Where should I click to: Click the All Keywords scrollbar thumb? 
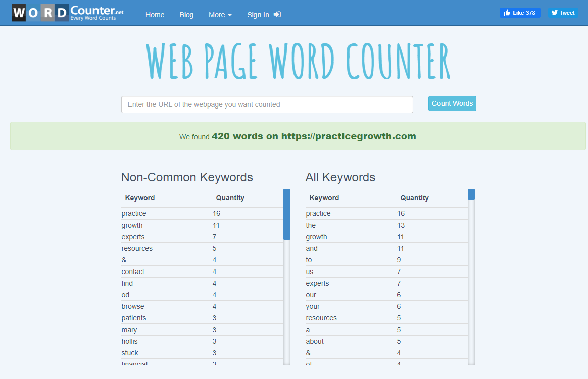point(471,194)
